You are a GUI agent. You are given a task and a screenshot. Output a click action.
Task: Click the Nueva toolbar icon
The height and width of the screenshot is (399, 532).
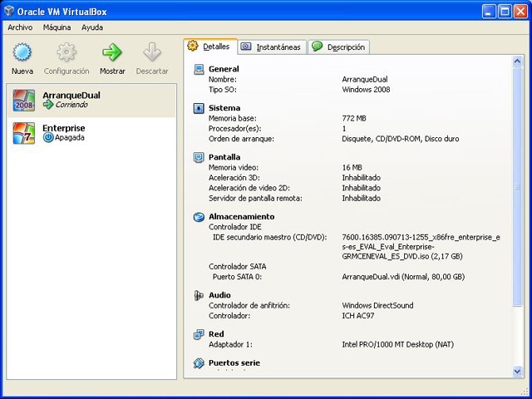pos(22,53)
